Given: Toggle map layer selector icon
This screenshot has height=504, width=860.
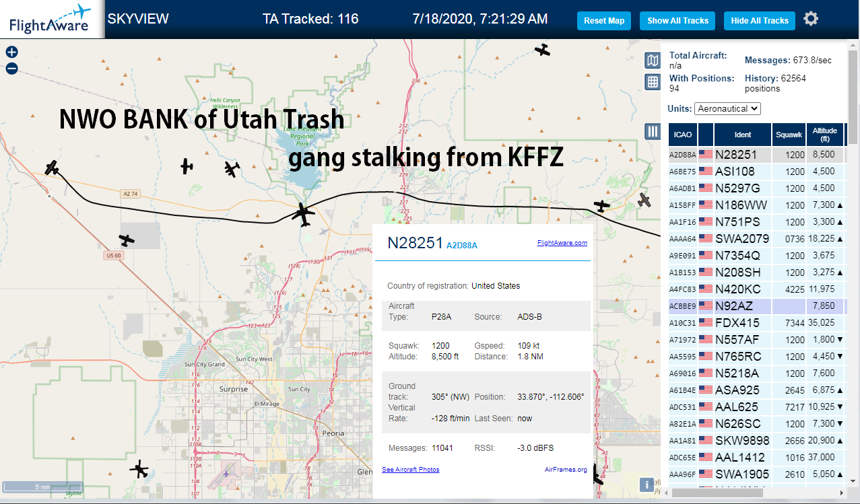Looking at the screenshot, I should 653,61.
